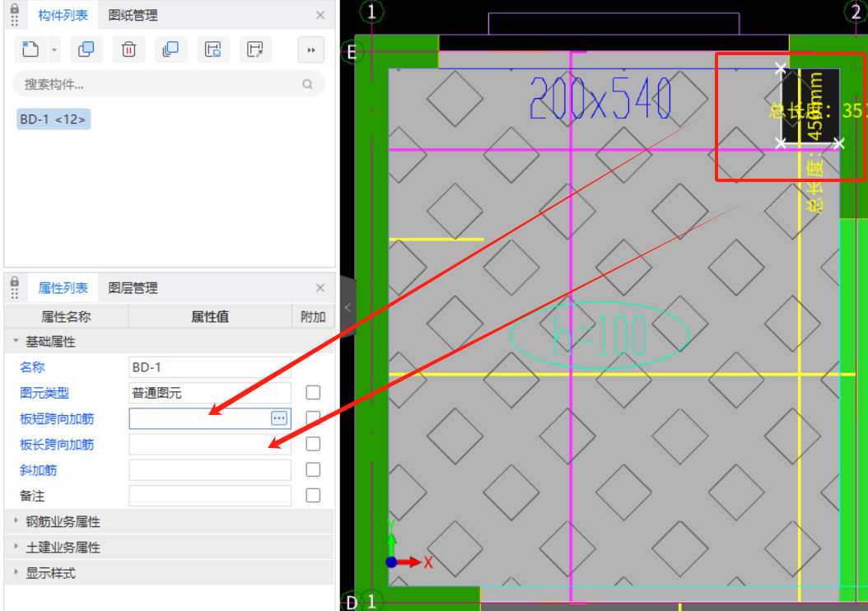
Task: Open ellipsis button in 板短跨向加筋 field
Action: point(279,418)
